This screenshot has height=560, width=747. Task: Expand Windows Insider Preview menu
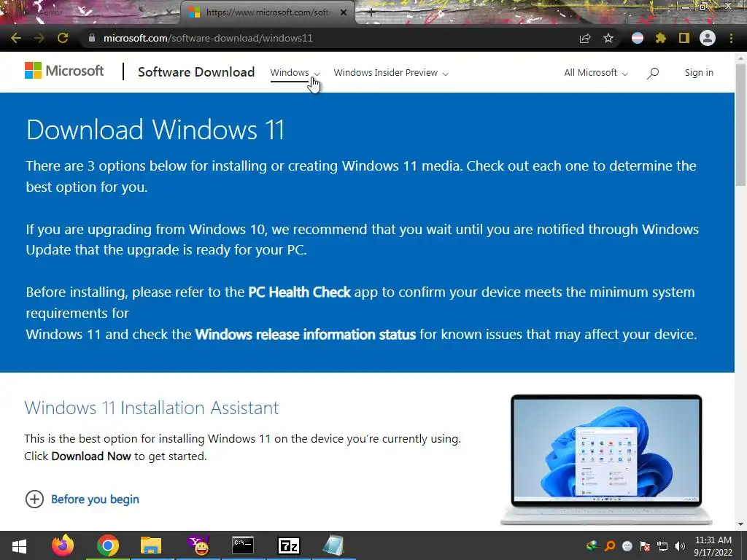click(391, 73)
